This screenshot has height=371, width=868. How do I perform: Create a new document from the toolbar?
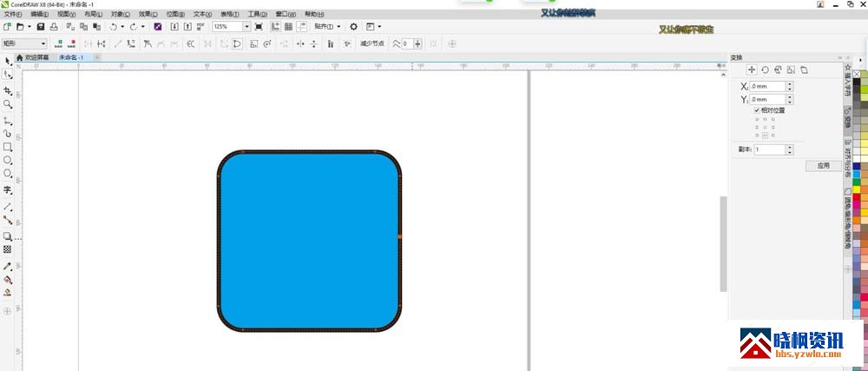(x=7, y=27)
